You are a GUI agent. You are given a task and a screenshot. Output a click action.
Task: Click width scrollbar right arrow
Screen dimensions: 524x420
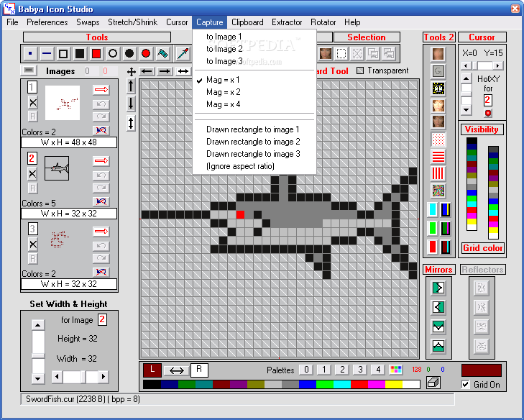pyautogui.click(x=104, y=377)
